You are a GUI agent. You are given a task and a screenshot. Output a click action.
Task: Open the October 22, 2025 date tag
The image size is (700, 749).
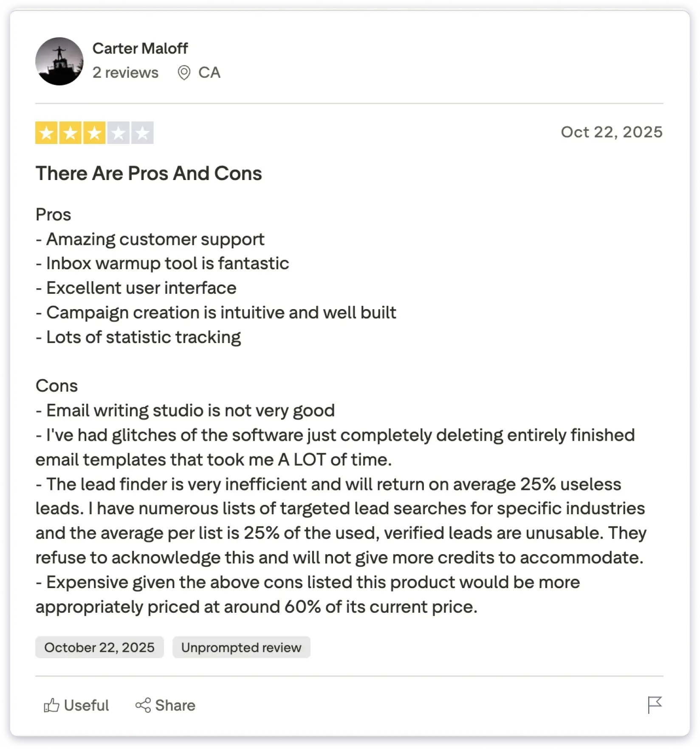click(x=99, y=647)
